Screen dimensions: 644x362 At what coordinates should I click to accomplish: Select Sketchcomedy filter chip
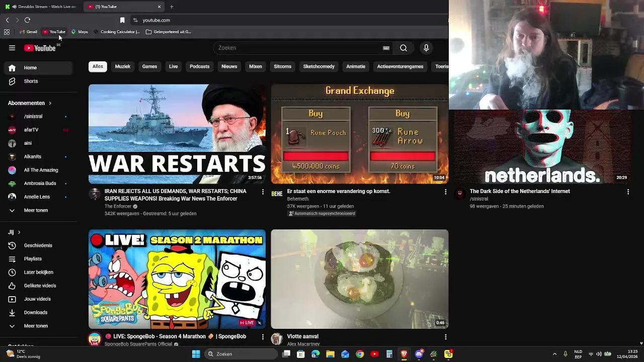click(318, 66)
